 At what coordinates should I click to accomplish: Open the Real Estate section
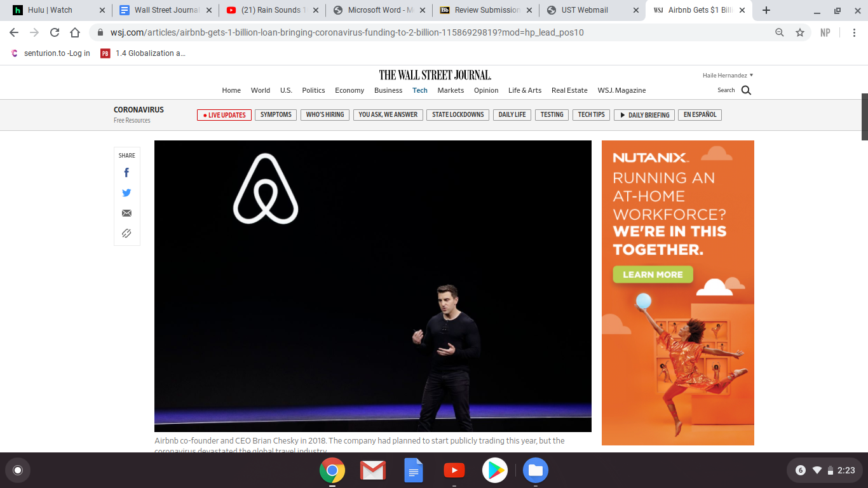click(x=569, y=90)
